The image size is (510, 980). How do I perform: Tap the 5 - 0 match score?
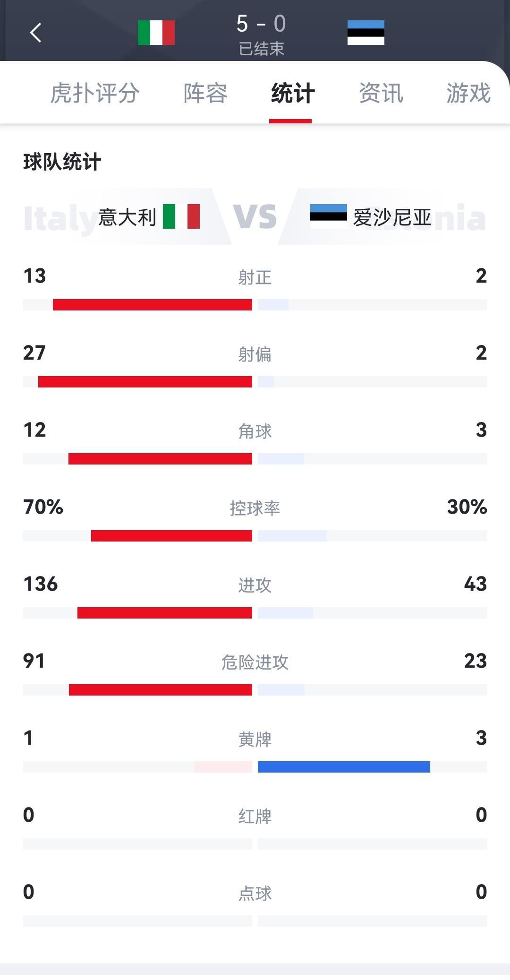pos(261,24)
